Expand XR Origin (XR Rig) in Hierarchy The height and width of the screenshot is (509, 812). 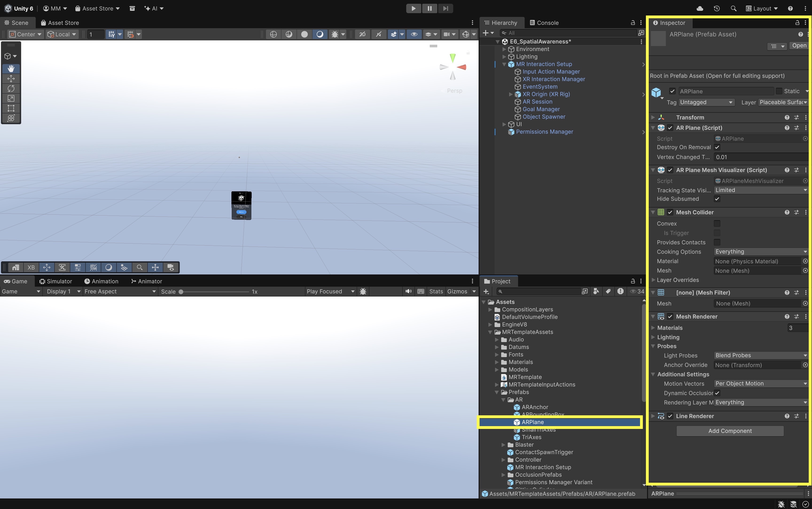tap(511, 94)
